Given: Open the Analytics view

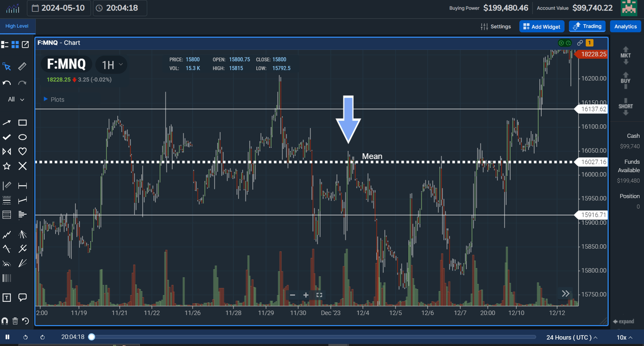Looking at the screenshot, I should [x=625, y=27].
